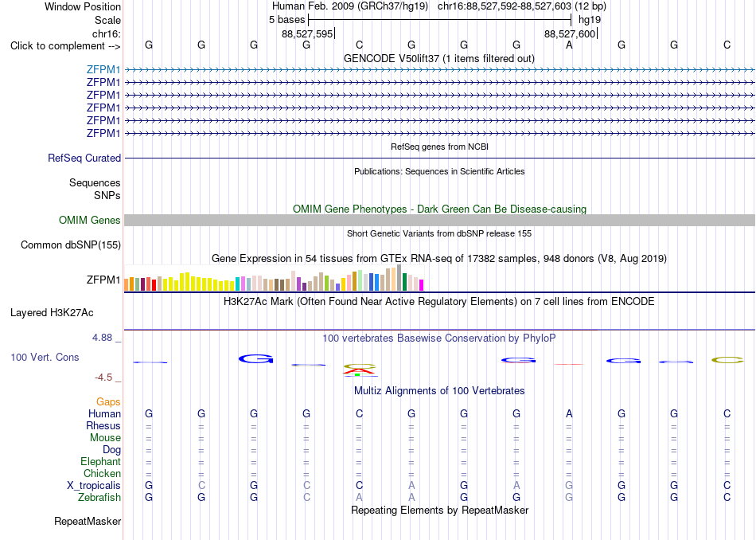This screenshot has width=756, height=540.
Task: Open the '100 Vert. Cons' track label
Action: coord(45,357)
